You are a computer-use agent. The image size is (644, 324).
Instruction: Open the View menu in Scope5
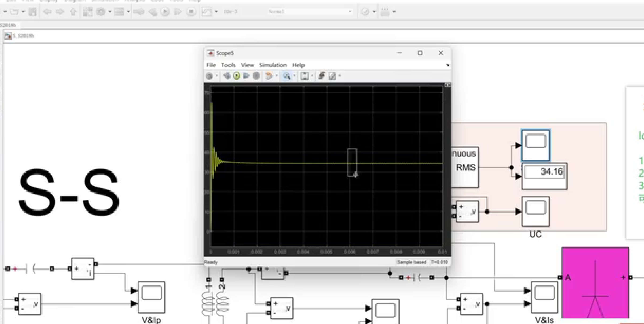pos(247,65)
